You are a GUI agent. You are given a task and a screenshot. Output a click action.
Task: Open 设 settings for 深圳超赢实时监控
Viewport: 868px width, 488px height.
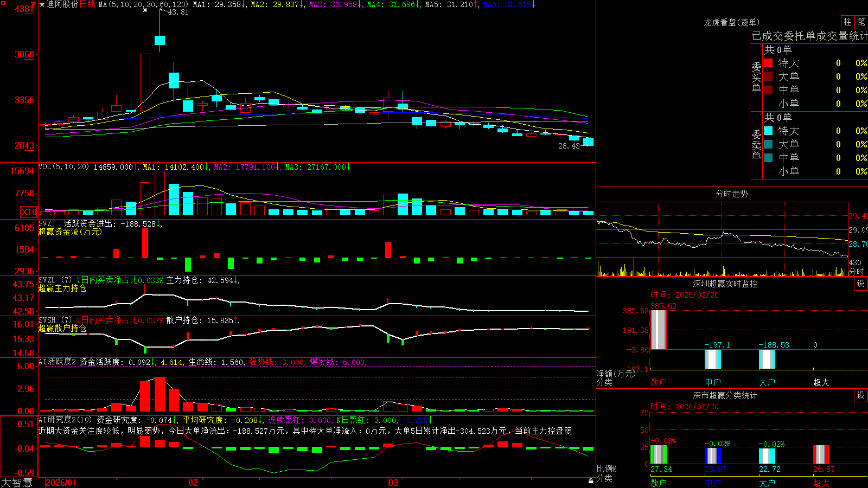pyautogui.click(x=861, y=284)
